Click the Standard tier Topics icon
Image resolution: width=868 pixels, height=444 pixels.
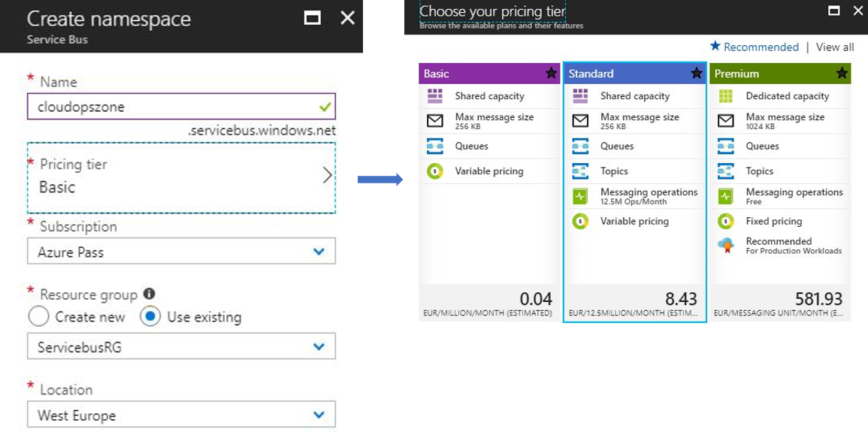click(580, 171)
